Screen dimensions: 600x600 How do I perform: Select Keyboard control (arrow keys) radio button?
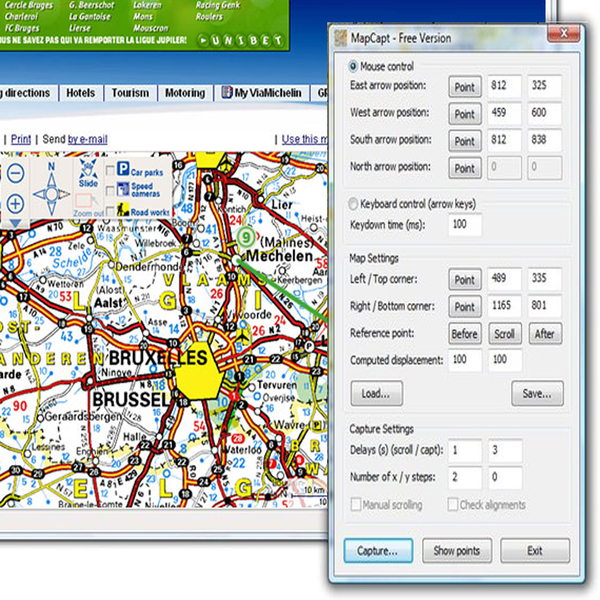point(353,204)
